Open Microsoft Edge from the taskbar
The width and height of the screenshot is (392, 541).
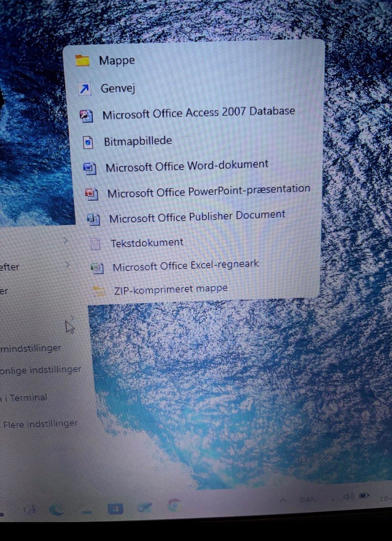tap(56, 510)
